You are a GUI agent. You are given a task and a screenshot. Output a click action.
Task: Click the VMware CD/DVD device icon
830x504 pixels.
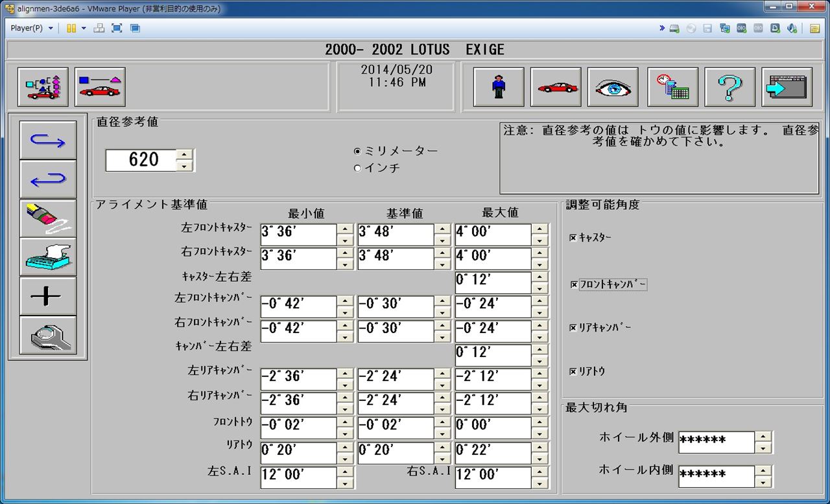pyautogui.click(x=691, y=29)
